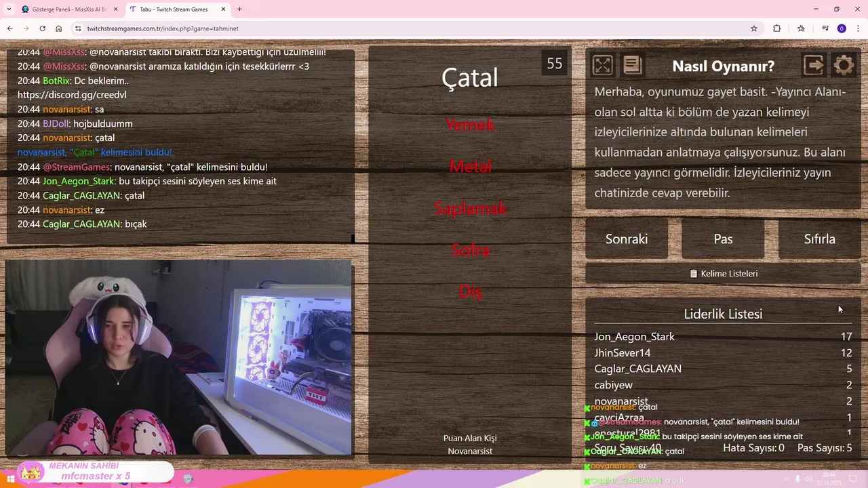Open the taskbar clock showing 20:44
Image resolution: width=868 pixels, height=488 pixels.
pyautogui.click(x=830, y=477)
